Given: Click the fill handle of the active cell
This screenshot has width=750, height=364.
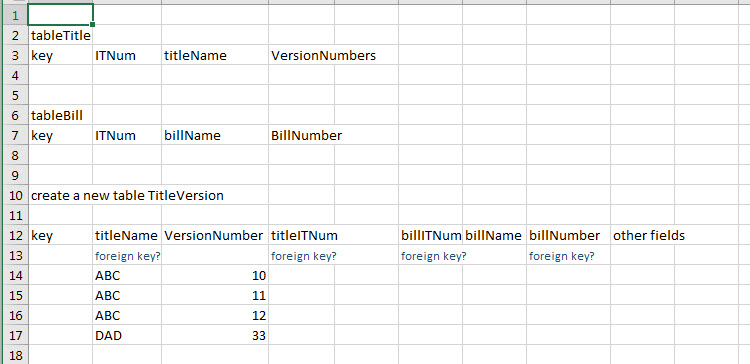Looking at the screenshot, I should point(92,24).
